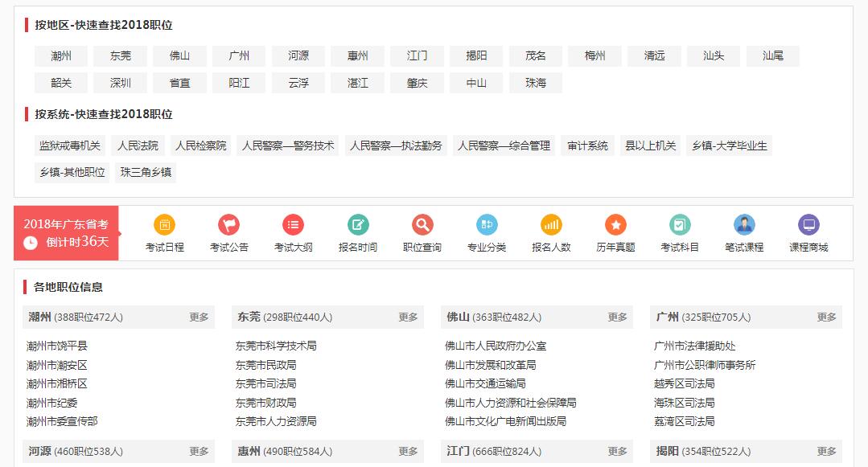Viewport: 868px width, 467px height.
Task: Pick the 惠州 region button
Action: 358,56
